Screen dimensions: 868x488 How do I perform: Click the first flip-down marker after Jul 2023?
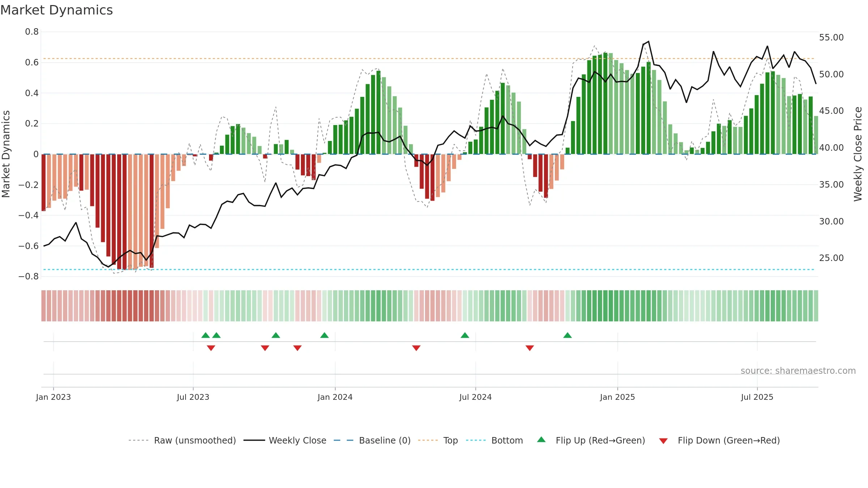click(x=211, y=348)
